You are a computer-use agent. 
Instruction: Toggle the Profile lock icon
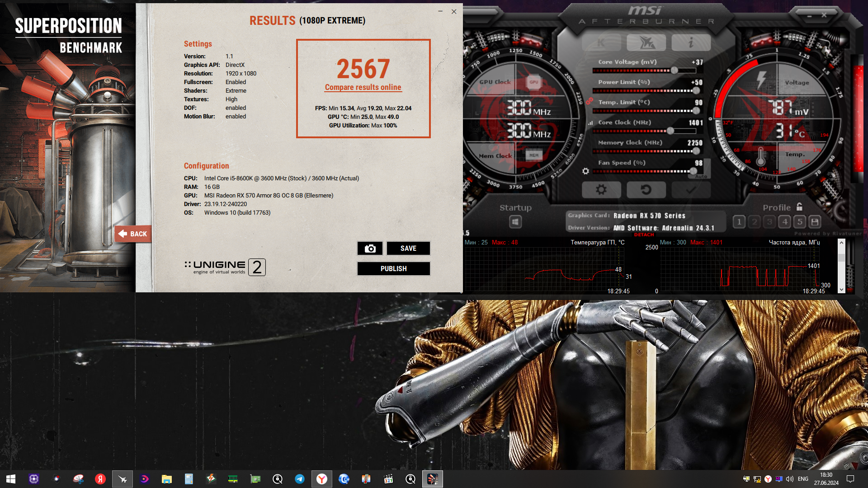[x=799, y=207]
